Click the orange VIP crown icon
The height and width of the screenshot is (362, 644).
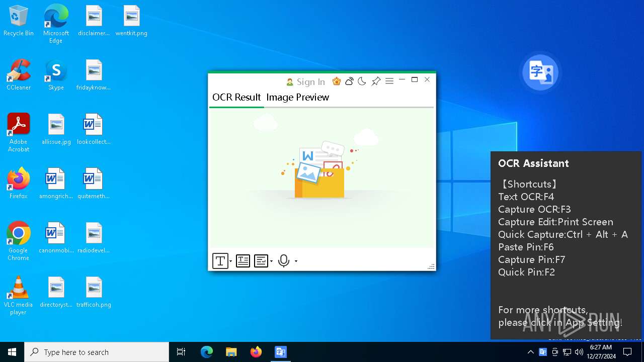point(337,81)
